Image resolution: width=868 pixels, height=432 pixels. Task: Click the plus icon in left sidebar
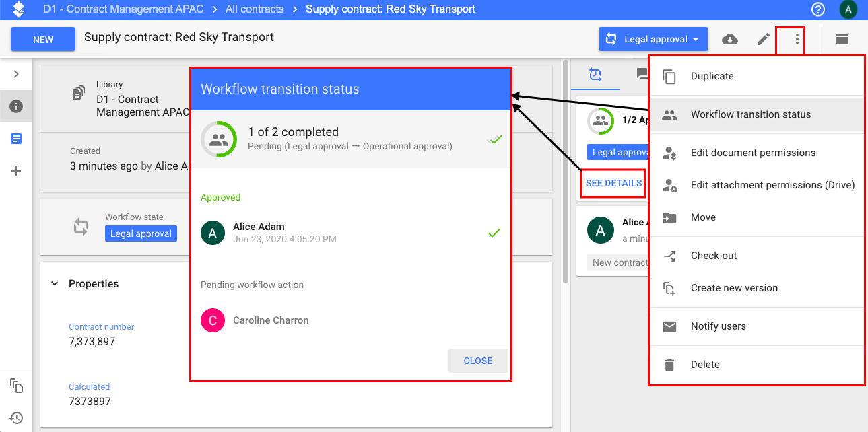[16, 171]
